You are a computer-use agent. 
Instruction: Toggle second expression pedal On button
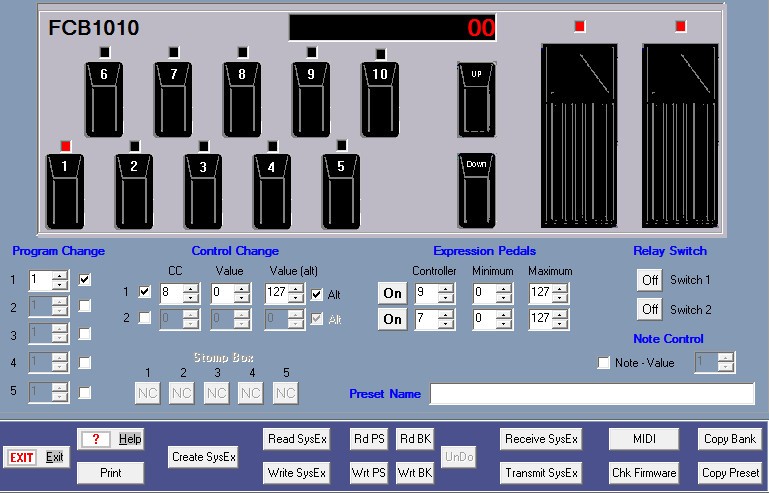(x=392, y=319)
